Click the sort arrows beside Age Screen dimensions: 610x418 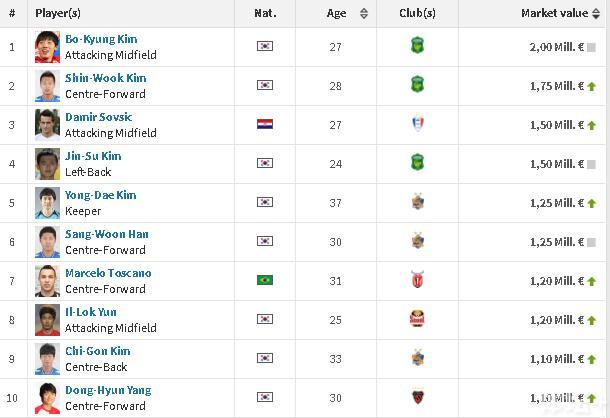coord(363,14)
